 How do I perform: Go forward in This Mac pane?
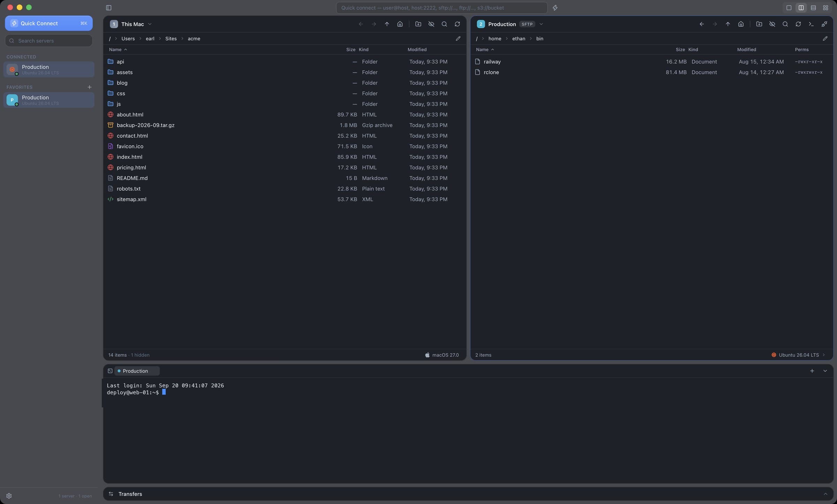click(374, 24)
